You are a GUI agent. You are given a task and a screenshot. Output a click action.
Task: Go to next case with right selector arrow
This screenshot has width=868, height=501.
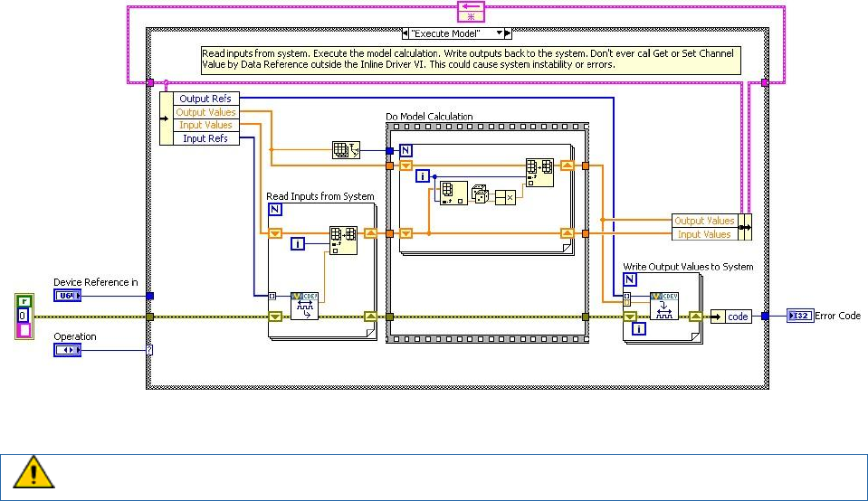(508, 33)
